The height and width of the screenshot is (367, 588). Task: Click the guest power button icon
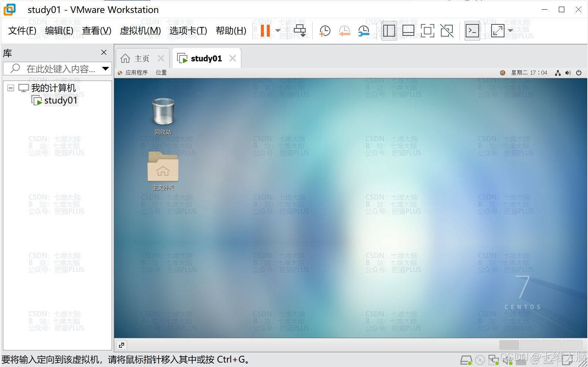579,73
